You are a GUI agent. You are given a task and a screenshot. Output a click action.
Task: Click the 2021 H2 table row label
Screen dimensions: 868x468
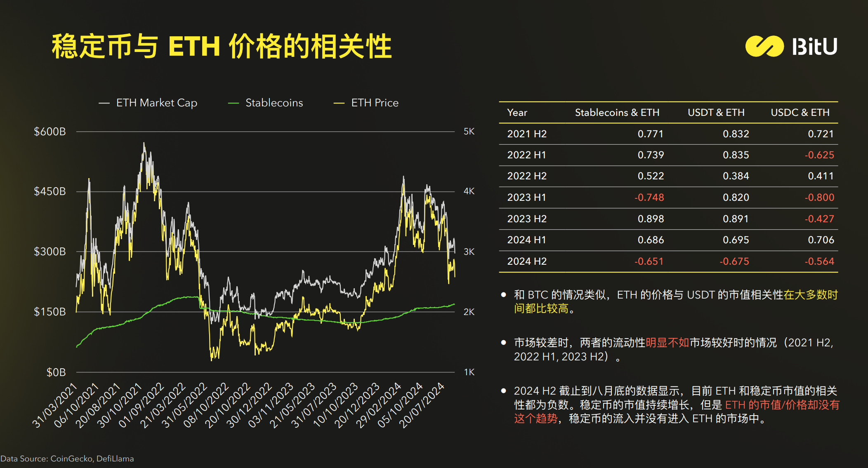coord(526,134)
